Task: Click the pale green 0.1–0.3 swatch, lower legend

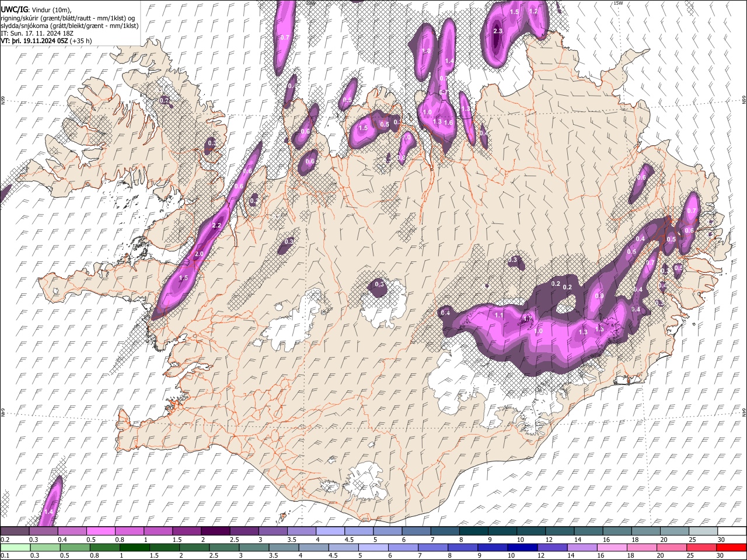Action: click(x=16, y=547)
